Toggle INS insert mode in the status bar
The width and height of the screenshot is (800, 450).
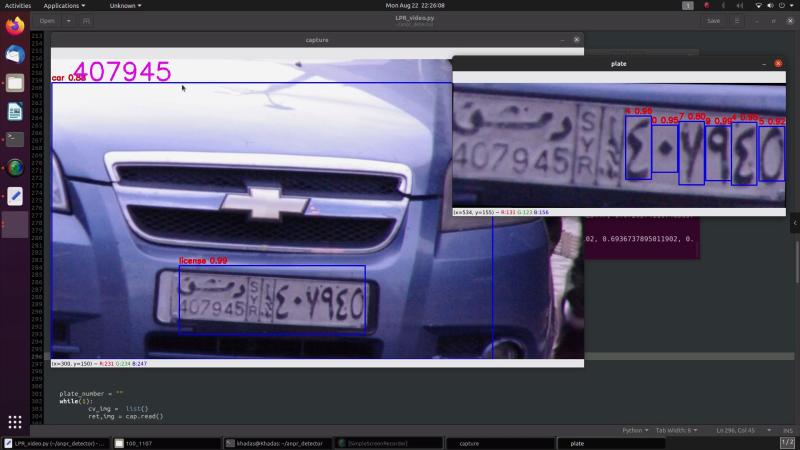(788, 431)
